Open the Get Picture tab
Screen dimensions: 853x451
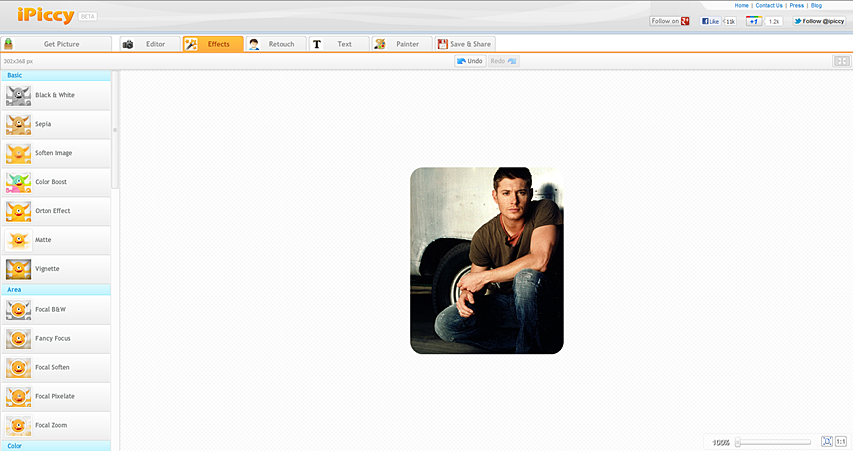tap(56, 44)
